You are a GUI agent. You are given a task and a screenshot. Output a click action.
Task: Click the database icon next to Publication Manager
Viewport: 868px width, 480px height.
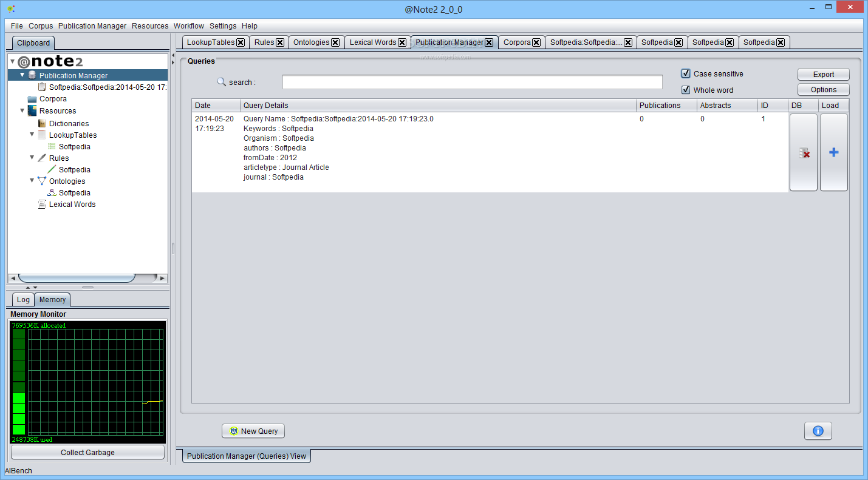32,75
